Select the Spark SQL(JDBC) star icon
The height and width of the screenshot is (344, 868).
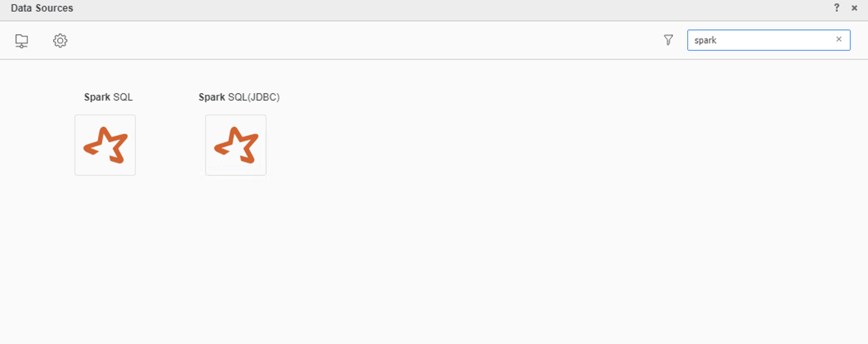236,145
